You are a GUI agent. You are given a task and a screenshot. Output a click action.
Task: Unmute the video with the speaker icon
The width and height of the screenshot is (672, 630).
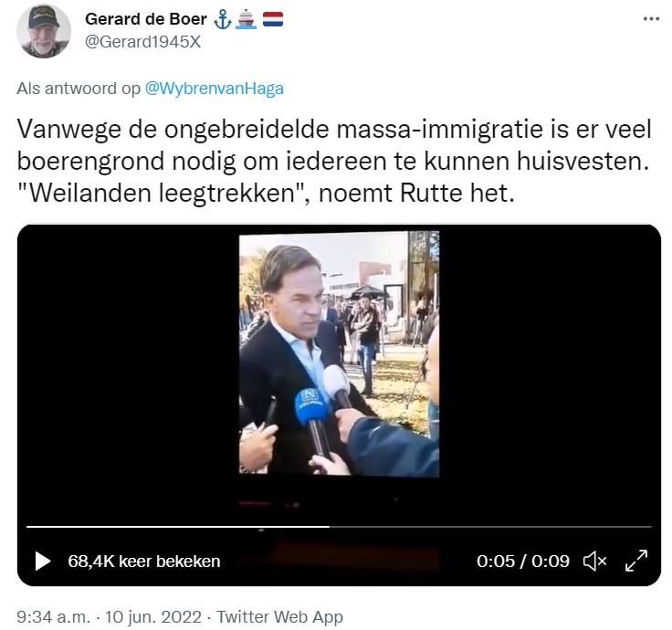click(x=595, y=561)
